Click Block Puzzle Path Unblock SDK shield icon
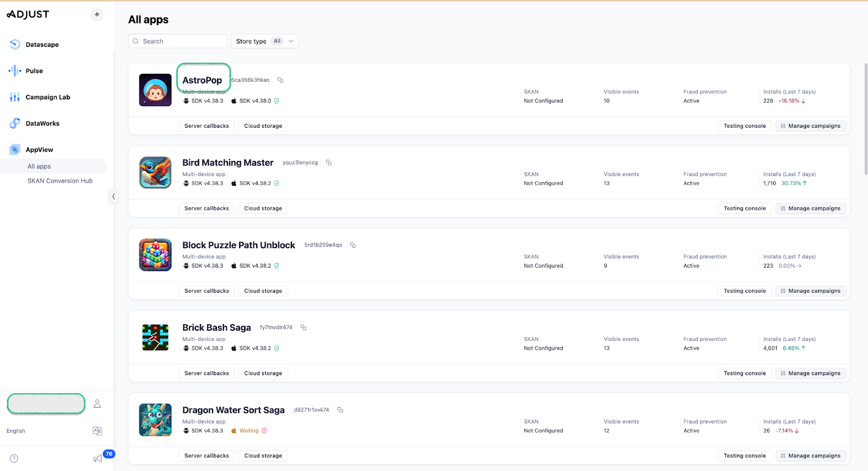868x471 pixels. tap(277, 266)
